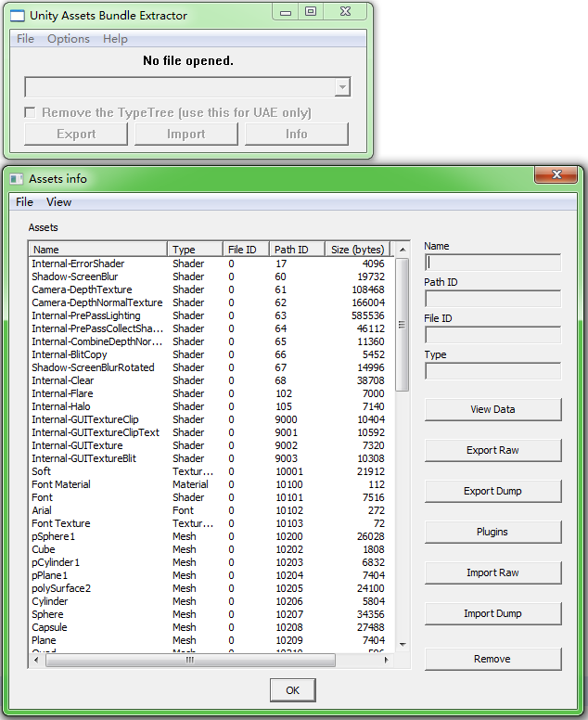This screenshot has height=720, width=588.
Task: Select the Soft texture asset
Action: click(x=211, y=471)
